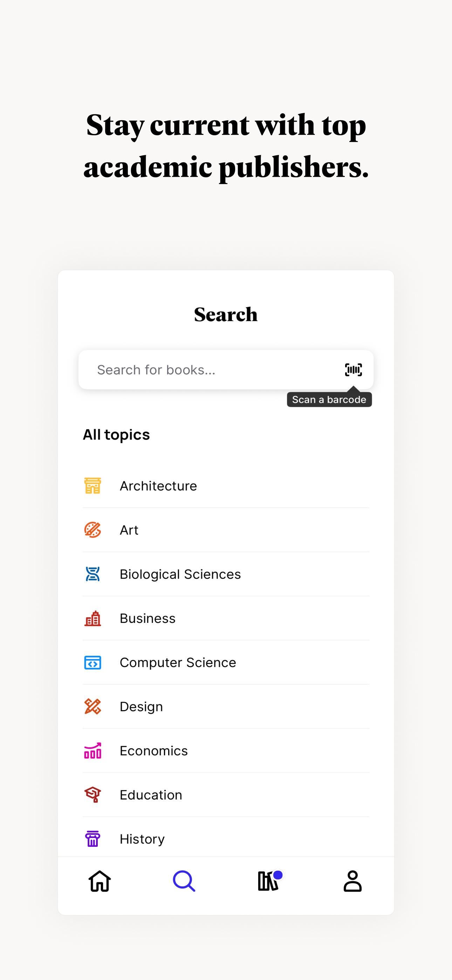Select the Economics topic label
Viewport: 452px width, 980px height.
(154, 751)
